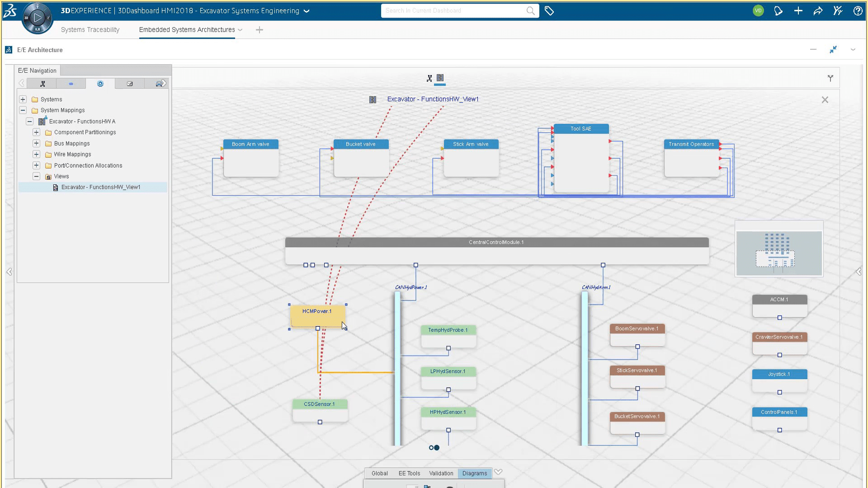868x488 pixels.
Task: Expand Component Partitionings folder
Action: click(x=36, y=132)
